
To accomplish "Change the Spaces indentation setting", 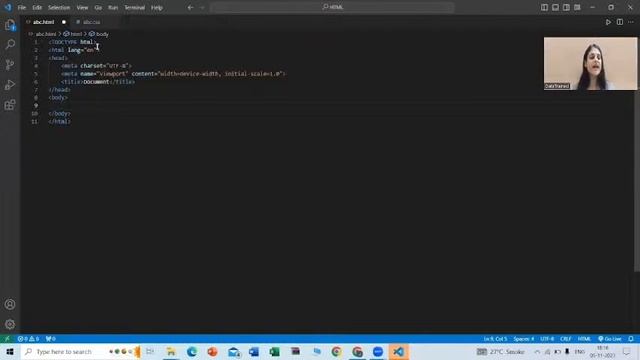I will (x=524, y=339).
